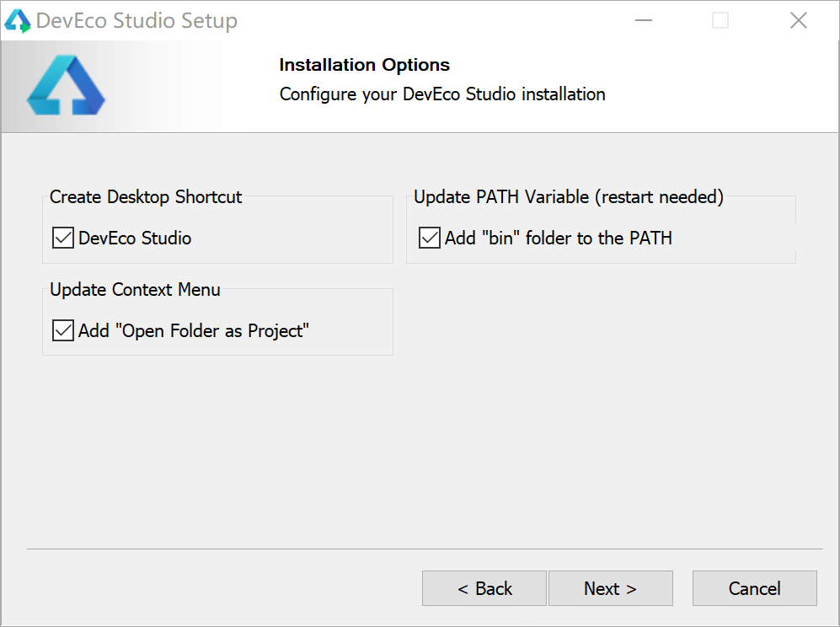Click the "DevEco Studio" checkbox label text
The image size is (840, 627).
click(135, 238)
